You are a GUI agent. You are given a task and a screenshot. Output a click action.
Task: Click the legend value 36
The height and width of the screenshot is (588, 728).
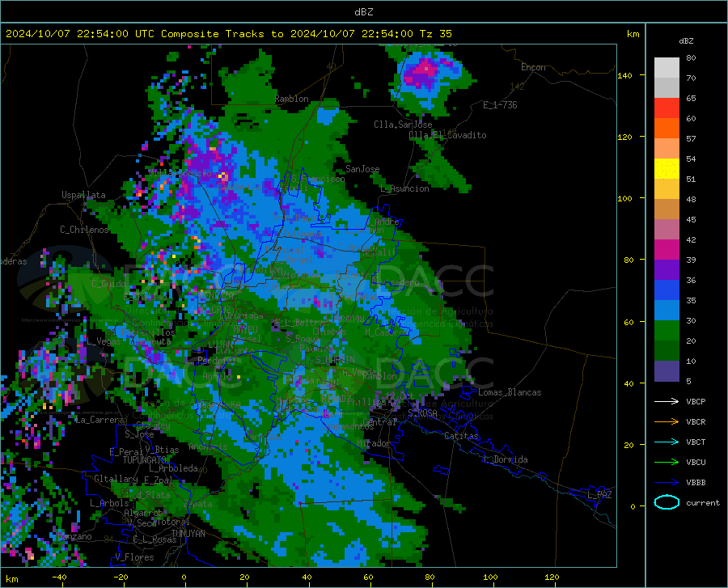(x=691, y=281)
